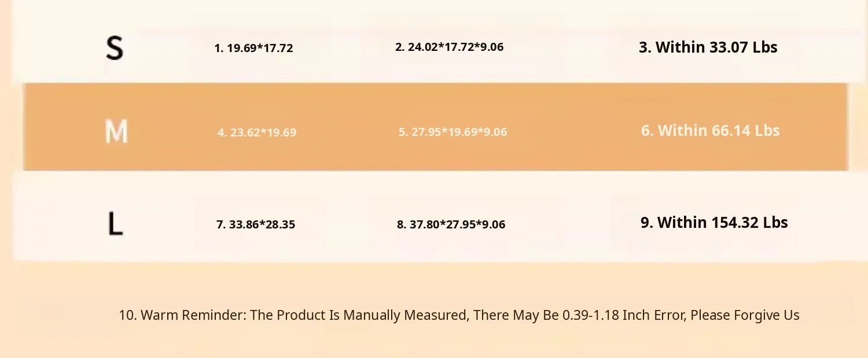Click the number 10 before Warm Reminder
The image size is (868, 358).
click(127, 315)
